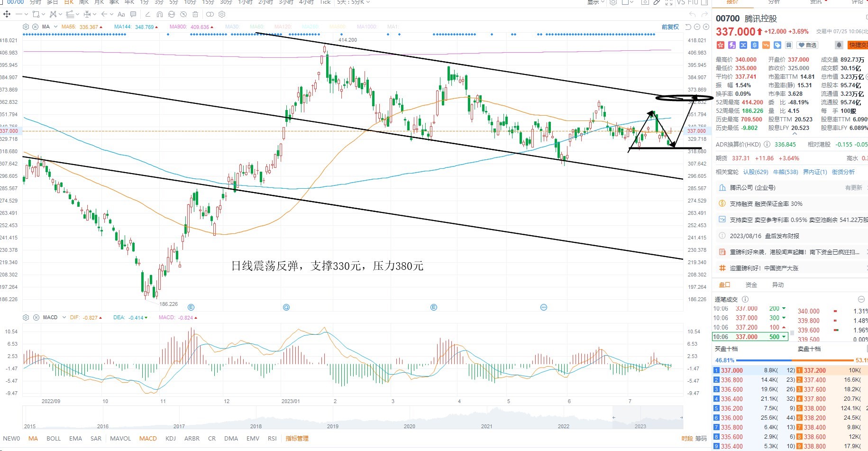The height and width of the screenshot is (451, 868).
Task: Switch to 月K monthly chart period
Action: 99,2
